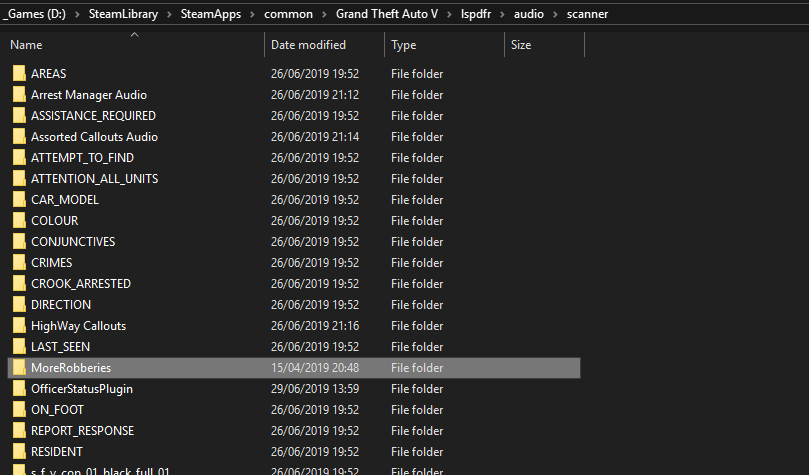Select the REPORT_RESPONSE folder icon
The image size is (809, 475).
pyautogui.click(x=19, y=431)
